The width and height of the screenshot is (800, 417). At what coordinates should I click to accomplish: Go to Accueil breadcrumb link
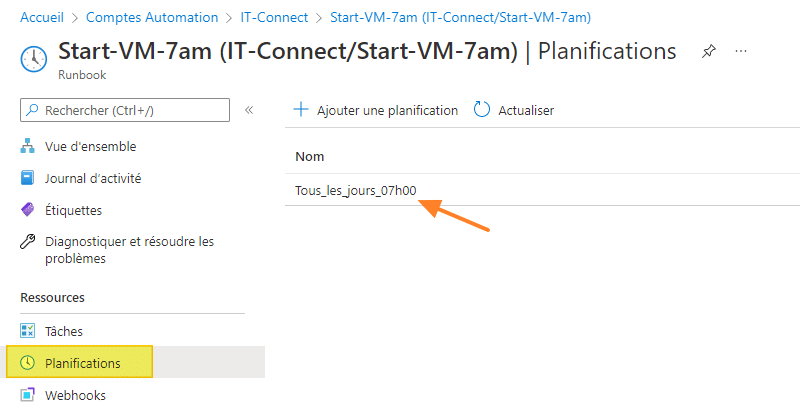[x=41, y=17]
